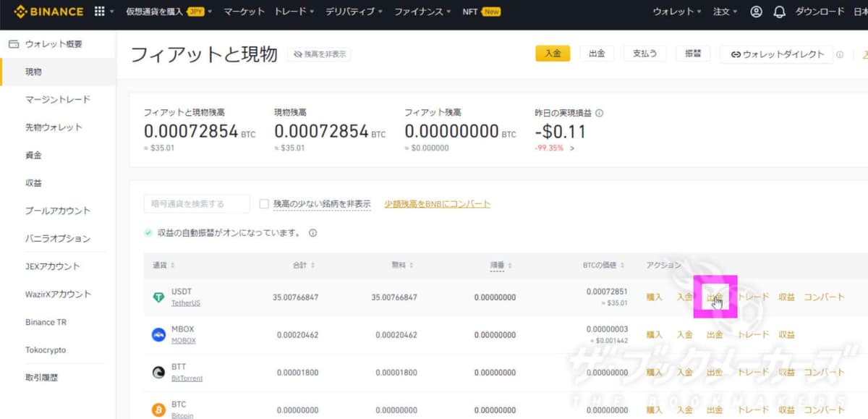
Task: Check 残高の少ない銘柄を非表示 checkbox
Action: pyautogui.click(x=264, y=204)
